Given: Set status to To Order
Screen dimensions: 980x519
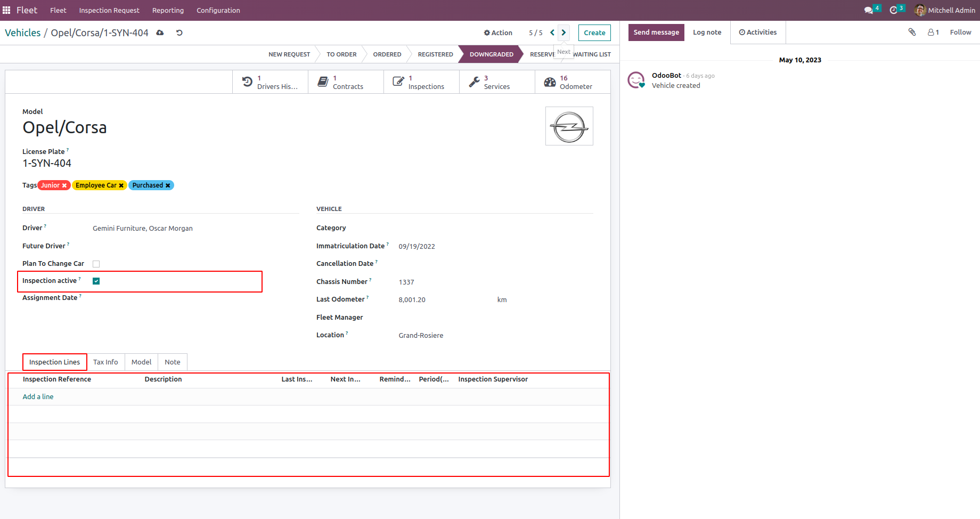Looking at the screenshot, I should pos(341,54).
